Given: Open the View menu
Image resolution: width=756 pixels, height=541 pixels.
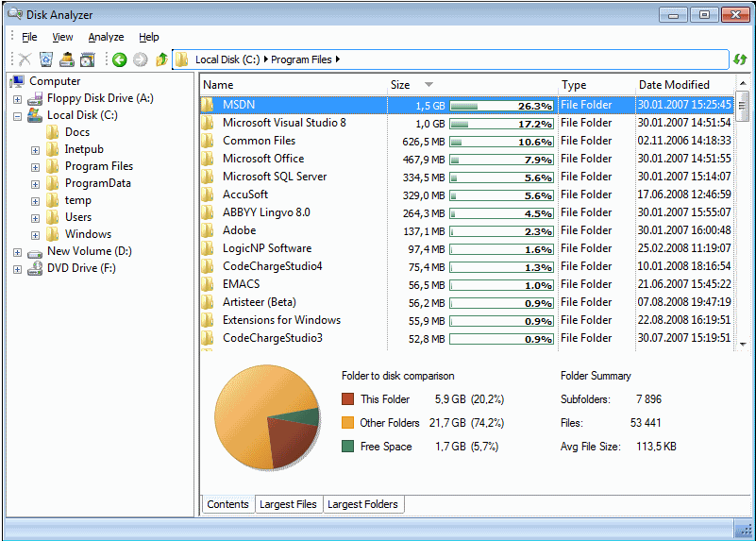Looking at the screenshot, I should pyautogui.click(x=62, y=37).
